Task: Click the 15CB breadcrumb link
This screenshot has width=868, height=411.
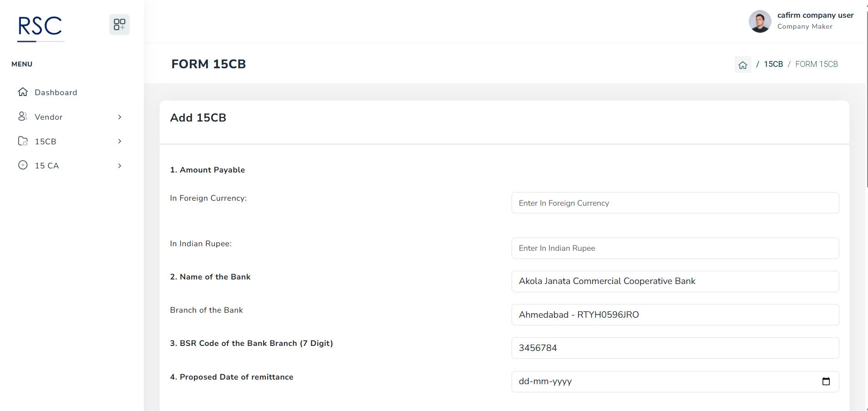Action: coord(773,64)
